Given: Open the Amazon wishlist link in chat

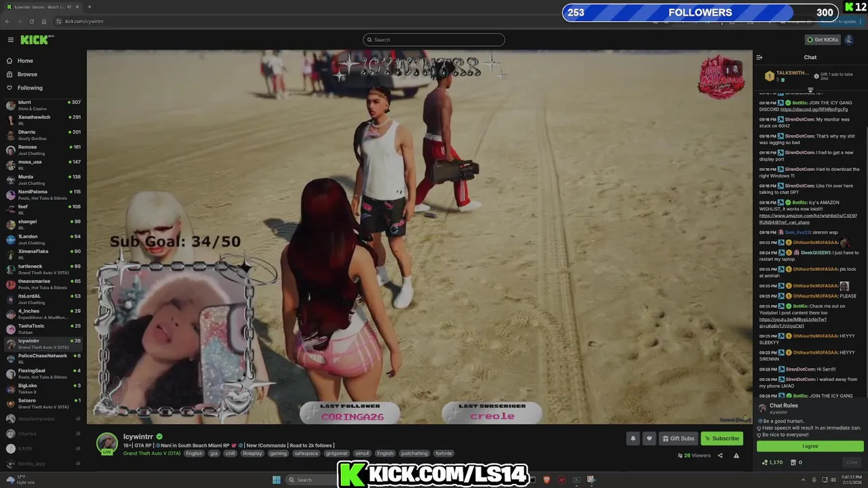Looking at the screenshot, I should [x=808, y=219].
